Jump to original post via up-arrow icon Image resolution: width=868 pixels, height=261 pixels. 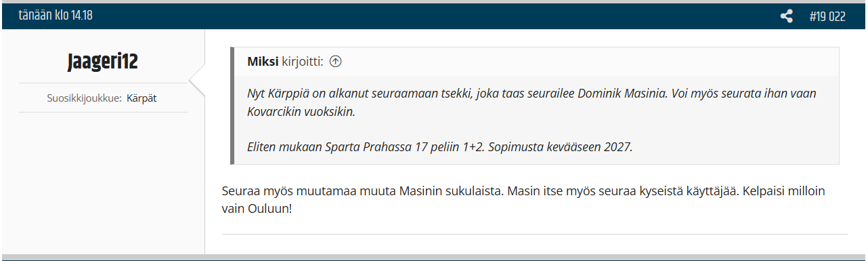[335, 62]
